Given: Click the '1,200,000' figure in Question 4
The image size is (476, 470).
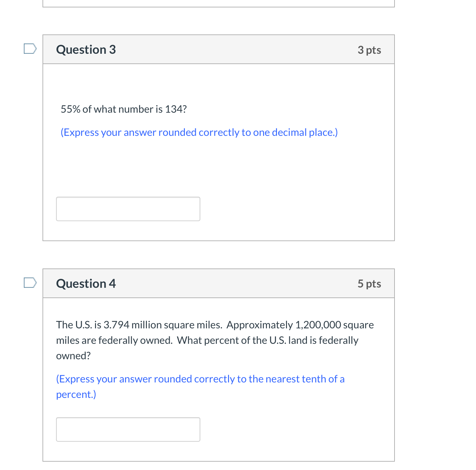Looking at the screenshot, I should coord(318,325).
